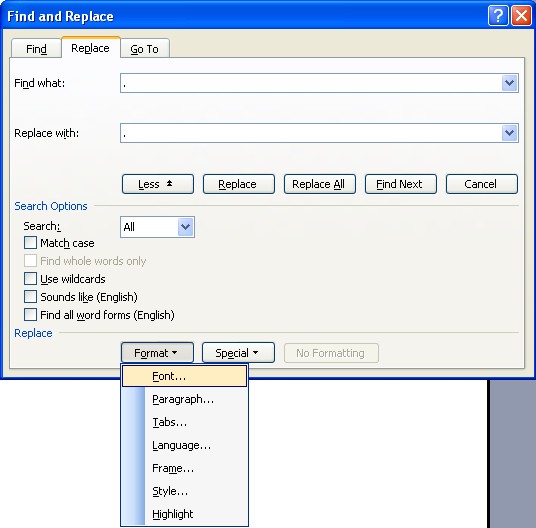Click inside the Replace with field
The image size is (536, 528).
tap(311, 133)
